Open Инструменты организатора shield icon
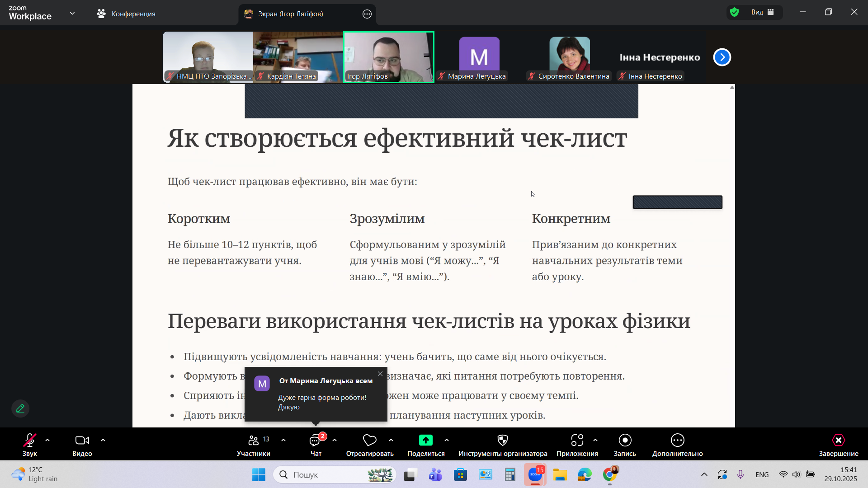Image resolution: width=868 pixels, height=488 pixels. click(502, 441)
